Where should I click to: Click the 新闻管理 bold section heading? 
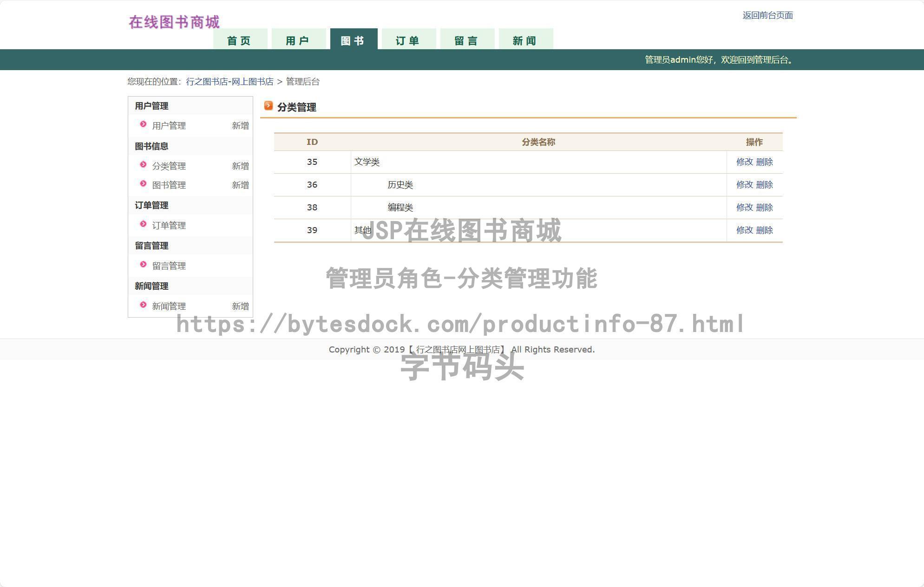(x=151, y=286)
